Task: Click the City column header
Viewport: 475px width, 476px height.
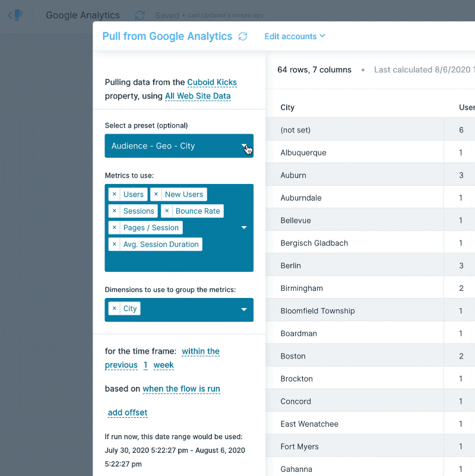Action: click(x=287, y=107)
